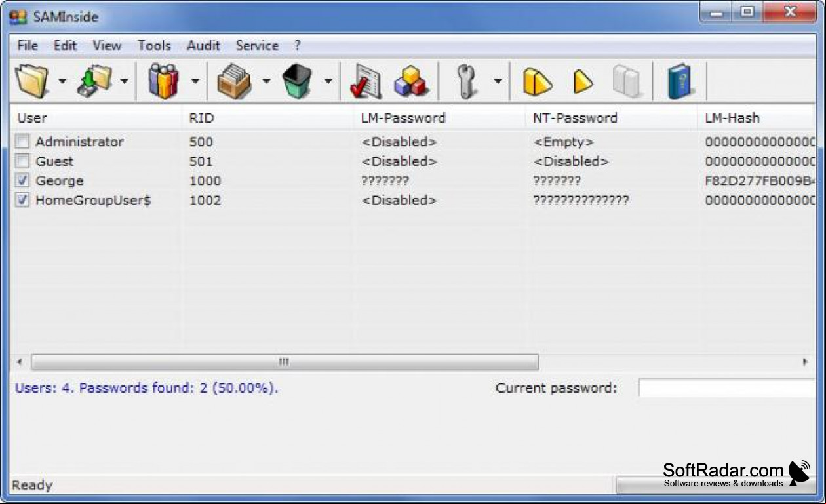The width and height of the screenshot is (826, 504).
Task: Sort by the User column header
Action: coord(96,118)
